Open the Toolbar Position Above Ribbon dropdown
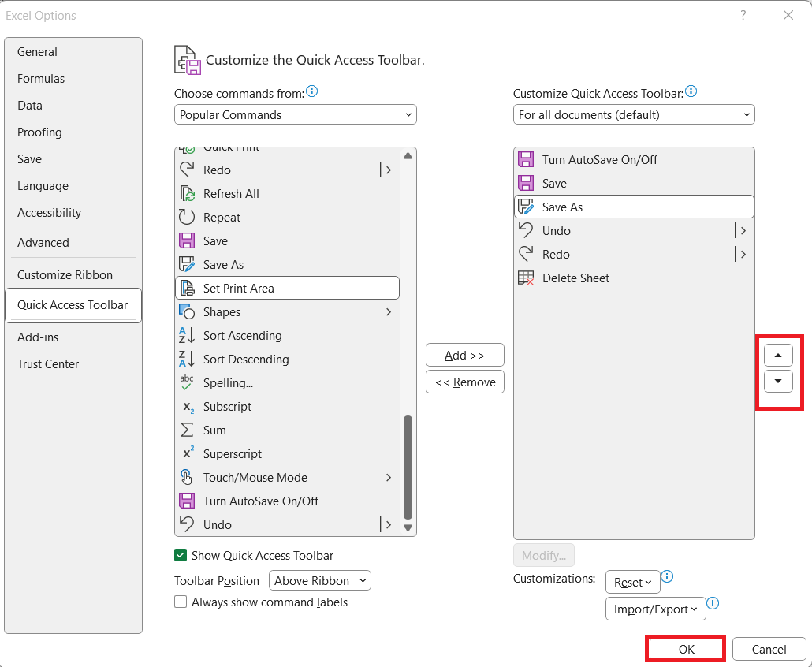Viewport: 812px width, 667px height. 320,580
